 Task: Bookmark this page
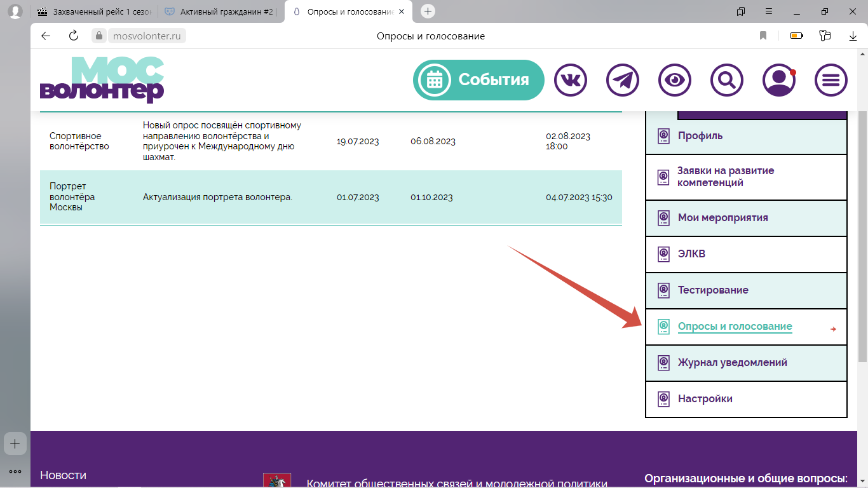click(x=763, y=36)
